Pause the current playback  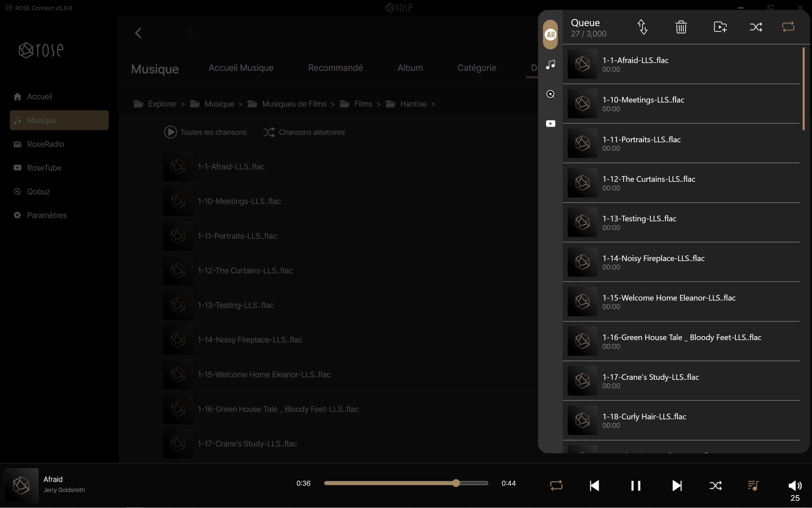coord(636,485)
